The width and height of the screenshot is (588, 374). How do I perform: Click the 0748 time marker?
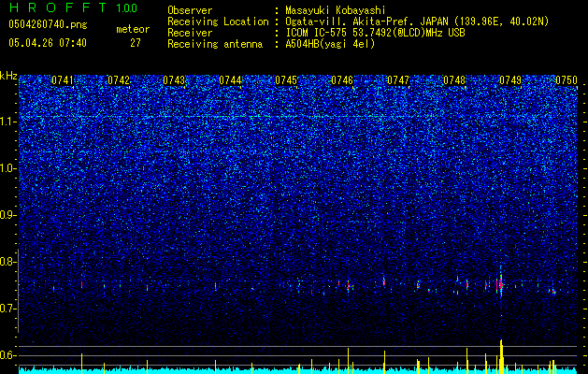pos(454,80)
